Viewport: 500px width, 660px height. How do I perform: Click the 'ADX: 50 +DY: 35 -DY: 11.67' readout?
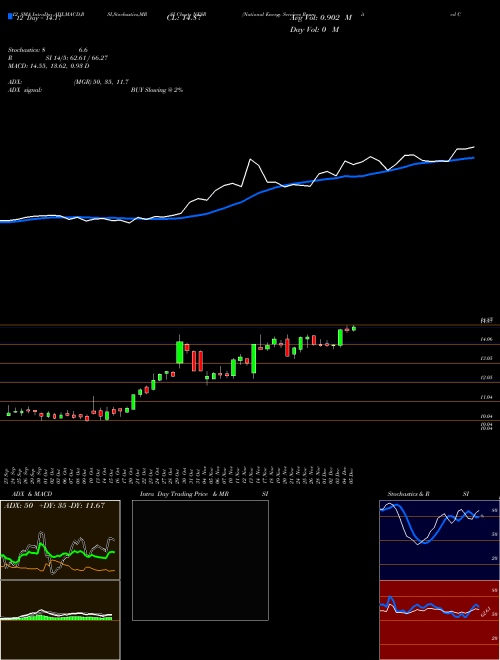pyautogui.click(x=54, y=506)
